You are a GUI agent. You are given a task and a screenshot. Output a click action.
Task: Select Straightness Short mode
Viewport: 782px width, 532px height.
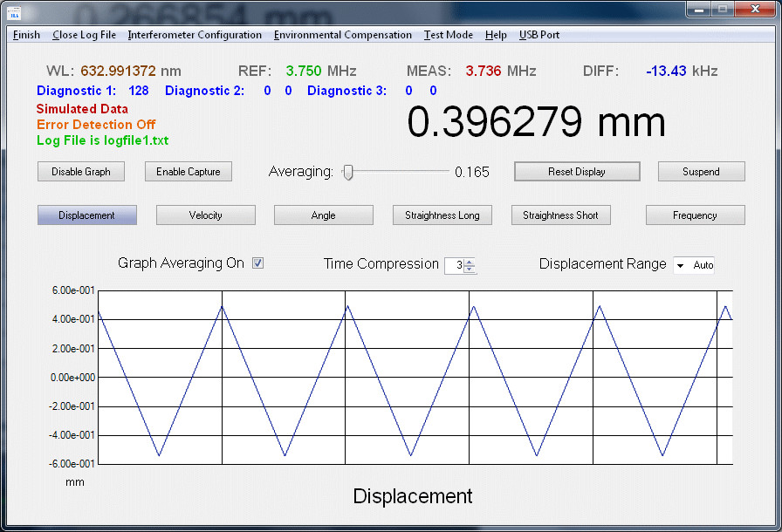(x=560, y=215)
